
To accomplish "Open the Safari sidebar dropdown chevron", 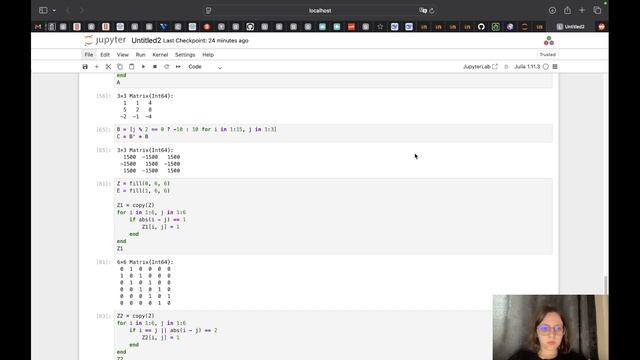I will (54, 10).
